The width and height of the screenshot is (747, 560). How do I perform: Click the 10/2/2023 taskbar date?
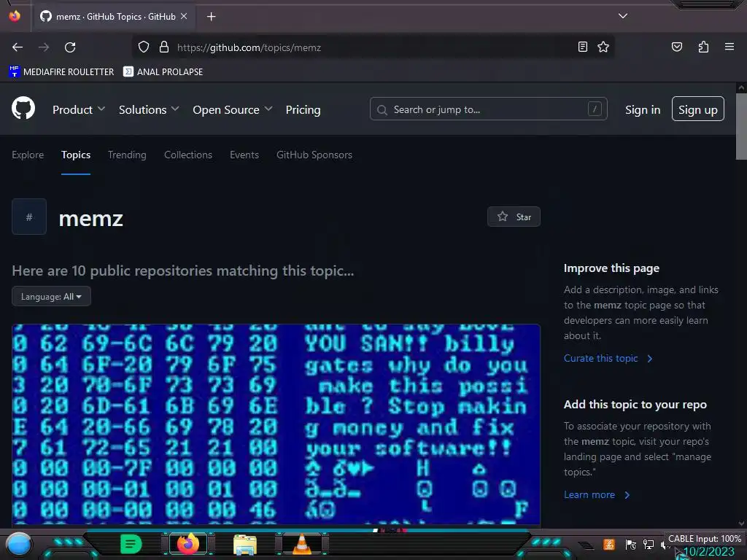(x=709, y=552)
